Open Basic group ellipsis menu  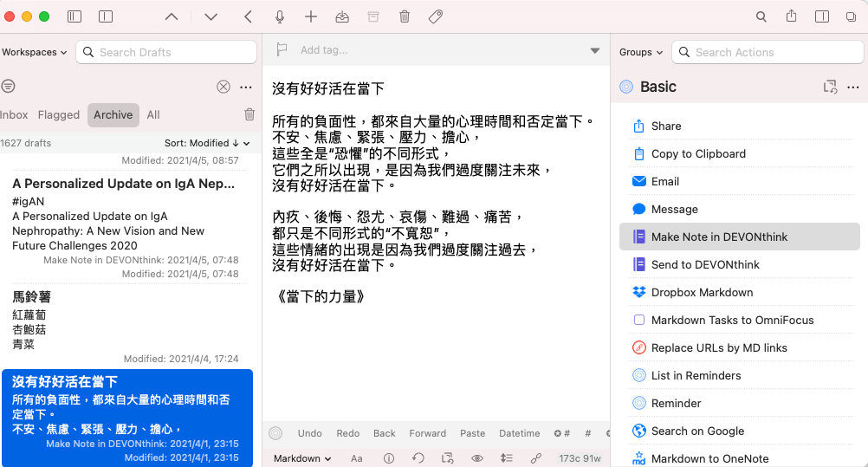pyautogui.click(x=853, y=87)
